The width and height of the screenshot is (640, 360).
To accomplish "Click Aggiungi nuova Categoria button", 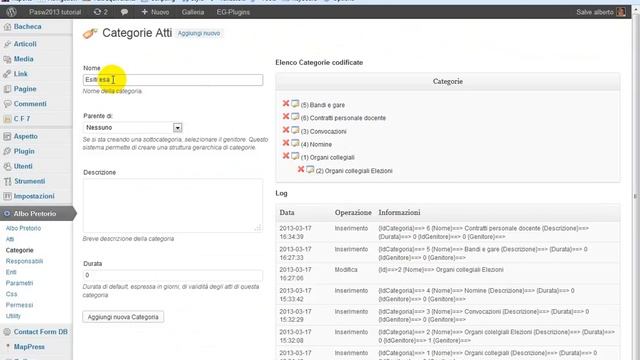I will pos(123,317).
